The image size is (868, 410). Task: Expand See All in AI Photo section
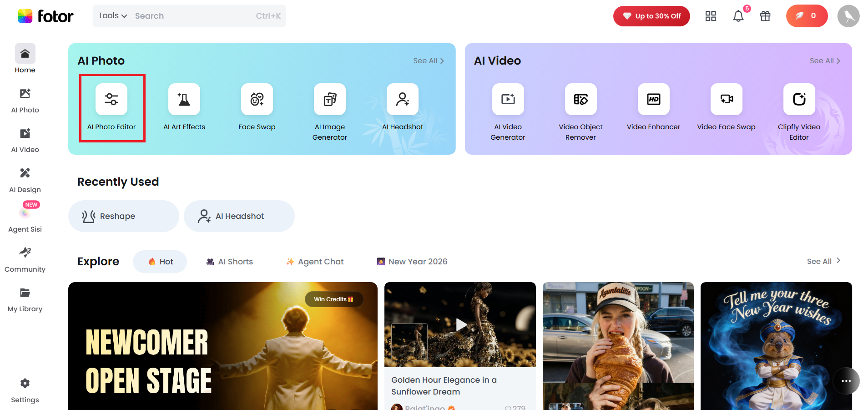pos(428,60)
